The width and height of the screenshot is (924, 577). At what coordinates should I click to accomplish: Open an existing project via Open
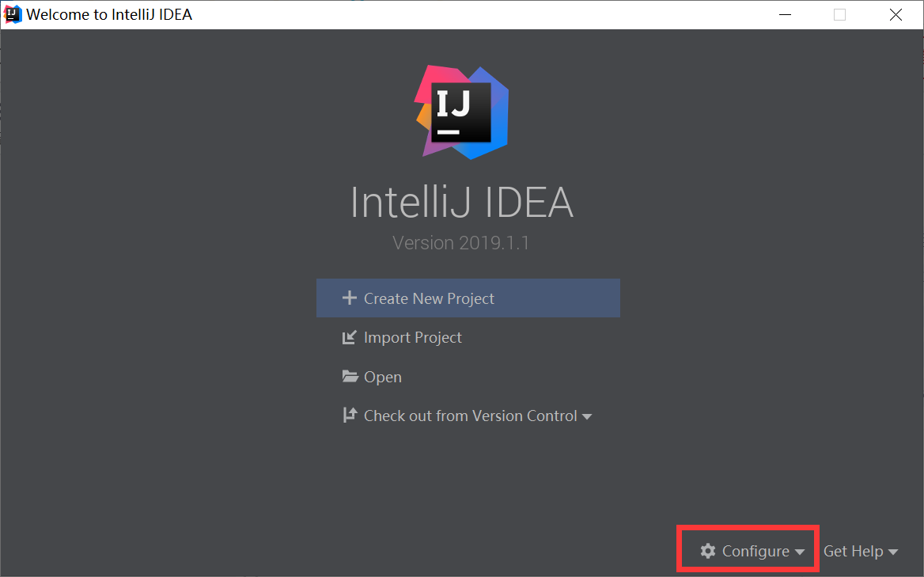click(x=382, y=376)
